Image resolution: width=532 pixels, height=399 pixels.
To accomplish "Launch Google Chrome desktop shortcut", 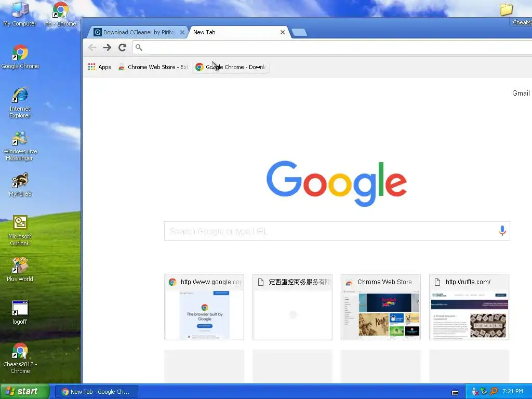I will click(20, 57).
